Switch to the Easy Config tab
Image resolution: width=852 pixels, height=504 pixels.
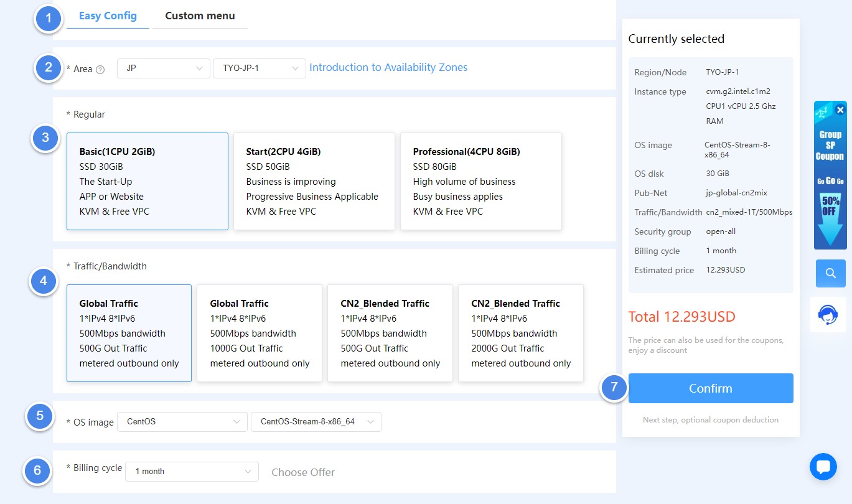tap(108, 16)
